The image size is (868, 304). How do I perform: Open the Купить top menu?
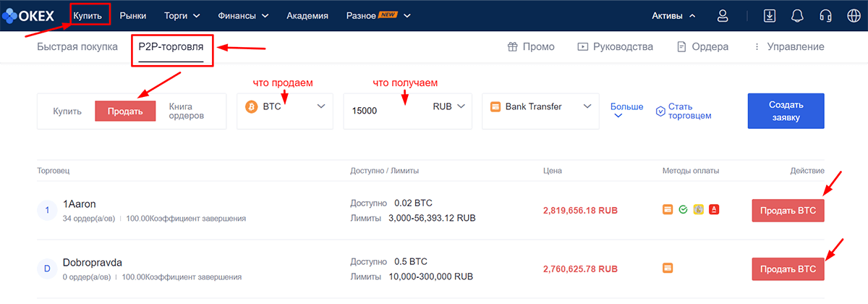(88, 15)
